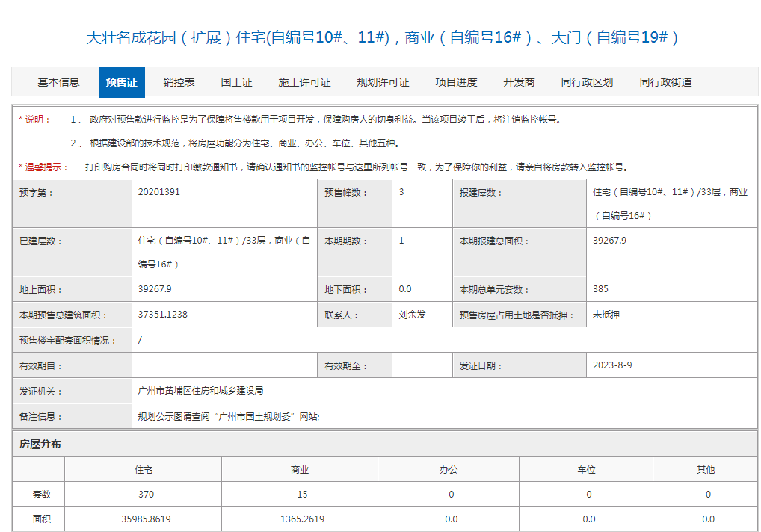Viewport: 761px width, 532px height.
Task: Select the contact person 刘余发 cell
Action: [x=410, y=314]
